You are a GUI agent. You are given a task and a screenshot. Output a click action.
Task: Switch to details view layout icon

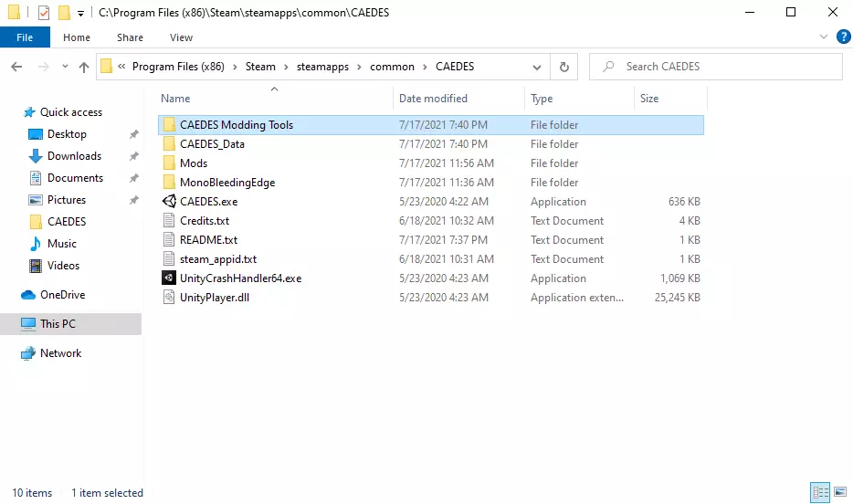820,492
